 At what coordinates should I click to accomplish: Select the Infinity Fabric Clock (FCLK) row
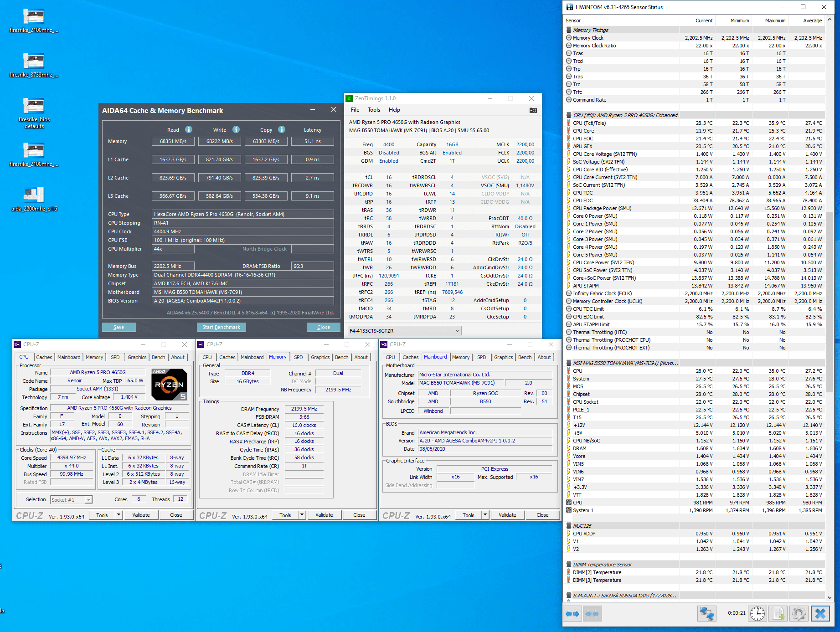695,293
